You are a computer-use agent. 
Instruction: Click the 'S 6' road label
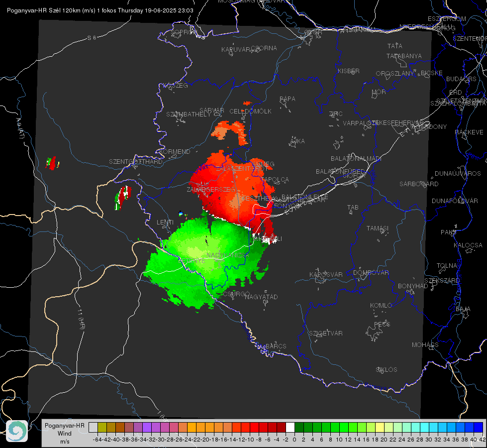(x=92, y=38)
